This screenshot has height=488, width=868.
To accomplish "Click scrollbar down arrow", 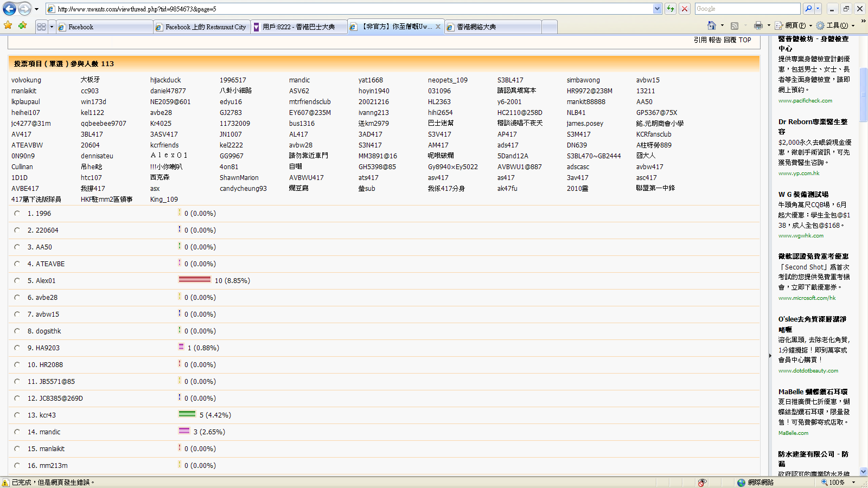I will pos(864,472).
